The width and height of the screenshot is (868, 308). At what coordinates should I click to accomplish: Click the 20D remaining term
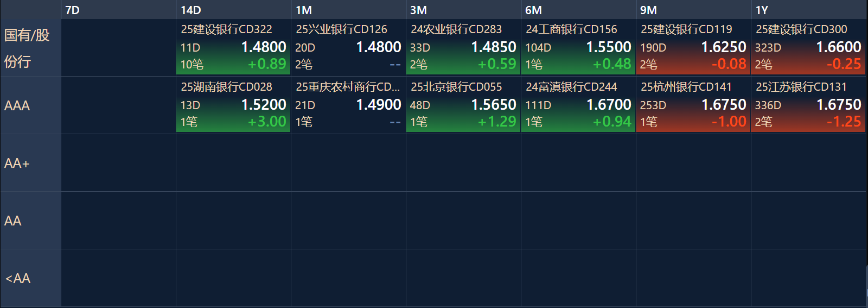305,48
